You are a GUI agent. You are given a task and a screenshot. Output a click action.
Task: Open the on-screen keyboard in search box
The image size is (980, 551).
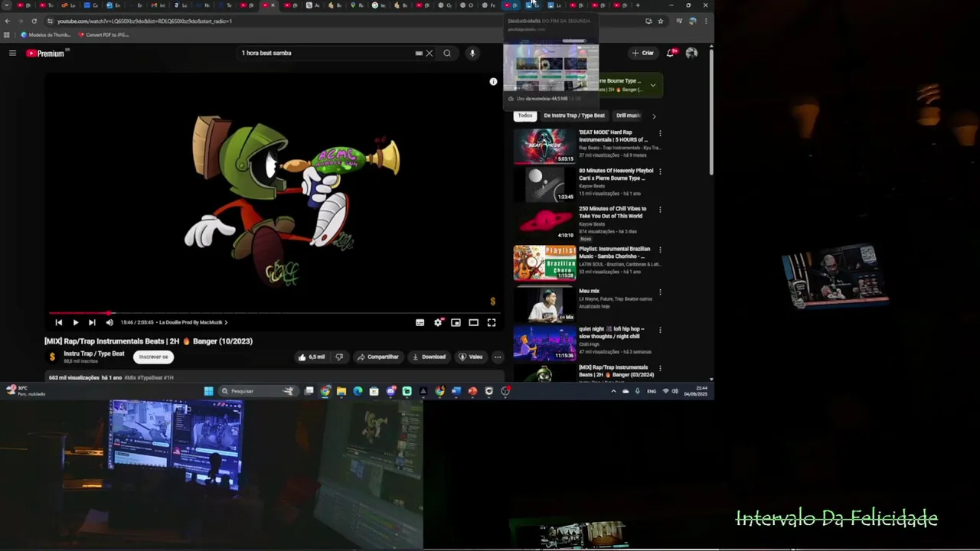(x=419, y=53)
